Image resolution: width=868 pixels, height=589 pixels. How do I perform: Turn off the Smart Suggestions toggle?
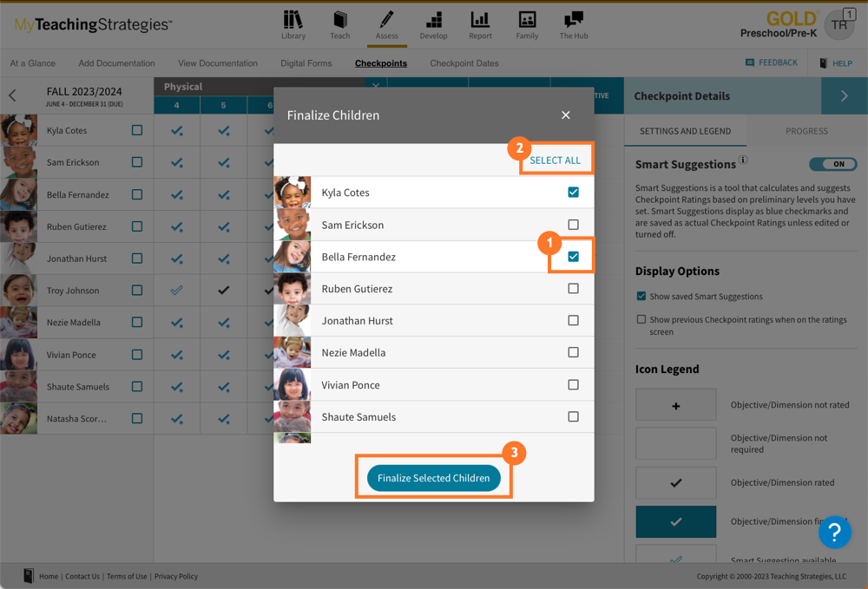point(832,164)
